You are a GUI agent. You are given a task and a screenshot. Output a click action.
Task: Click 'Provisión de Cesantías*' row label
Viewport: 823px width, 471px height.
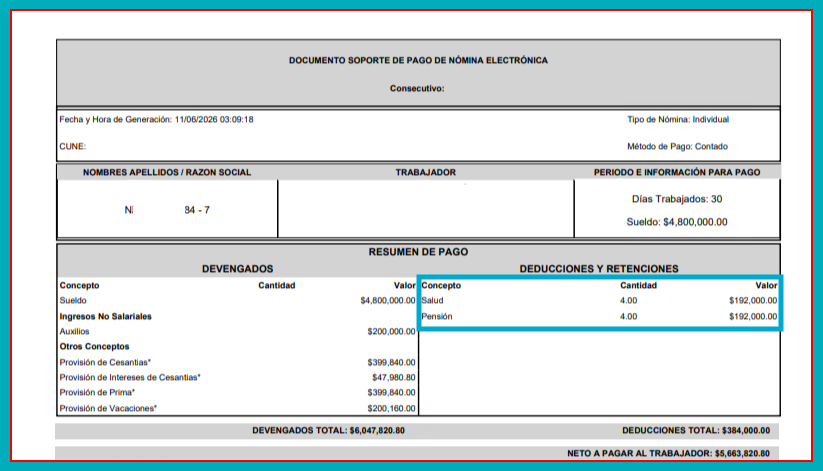click(x=105, y=362)
